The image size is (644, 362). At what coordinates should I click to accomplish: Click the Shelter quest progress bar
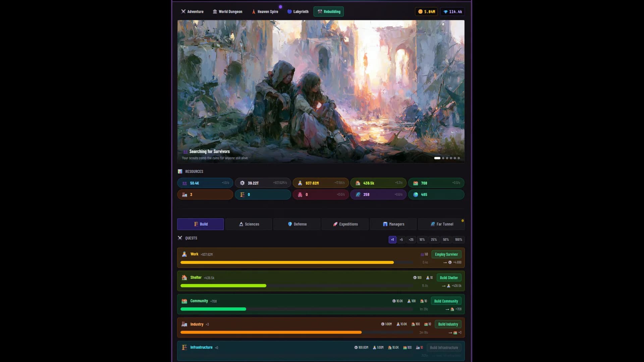297,286
